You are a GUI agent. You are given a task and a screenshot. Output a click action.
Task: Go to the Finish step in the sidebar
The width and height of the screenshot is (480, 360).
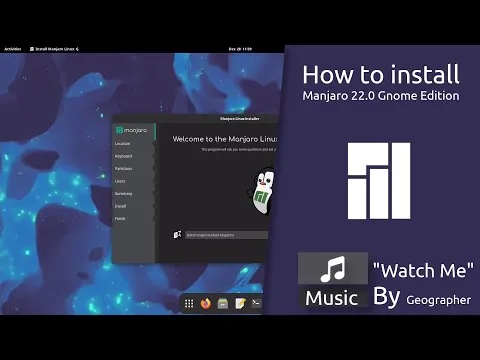pos(120,219)
